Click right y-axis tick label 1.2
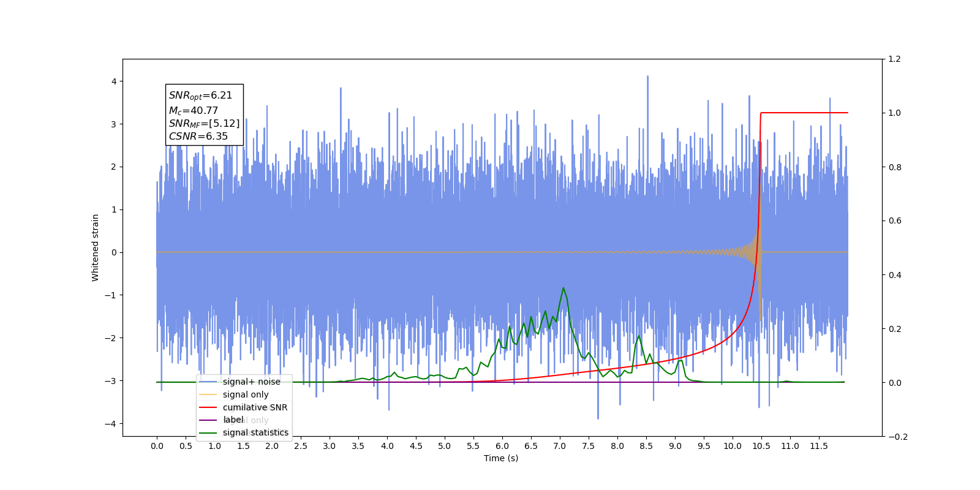The height and width of the screenshot is (490, 980). click(895, 59)
